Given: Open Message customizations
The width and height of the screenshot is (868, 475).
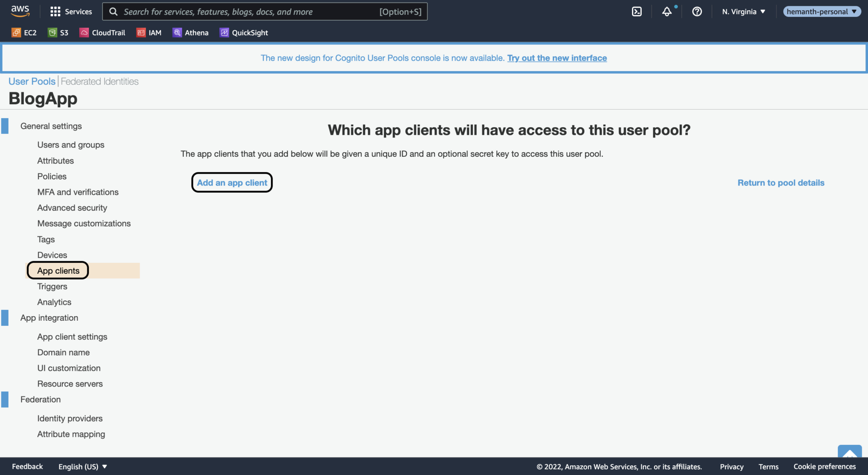Looking at the screenshot, I should [x=84, y=223].
